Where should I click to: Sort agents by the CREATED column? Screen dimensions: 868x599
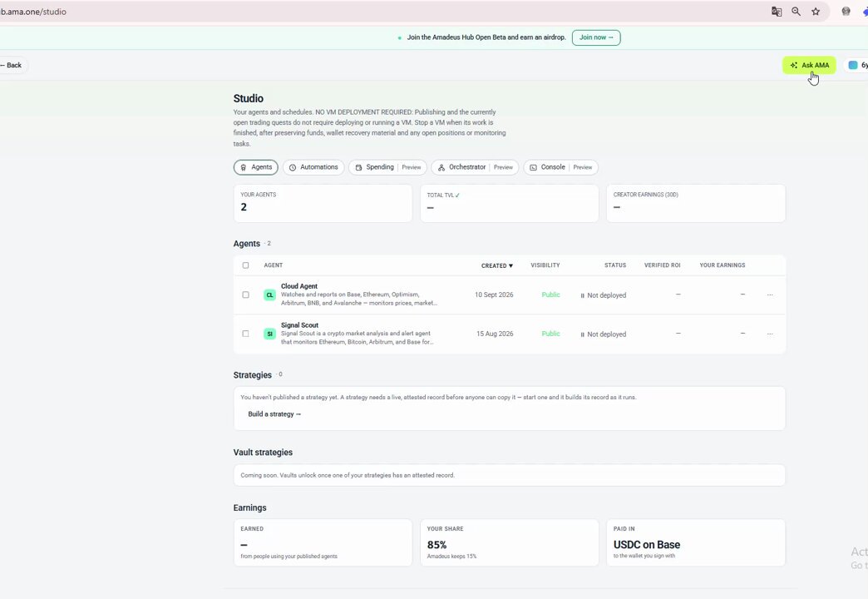(x=497, y=266)
